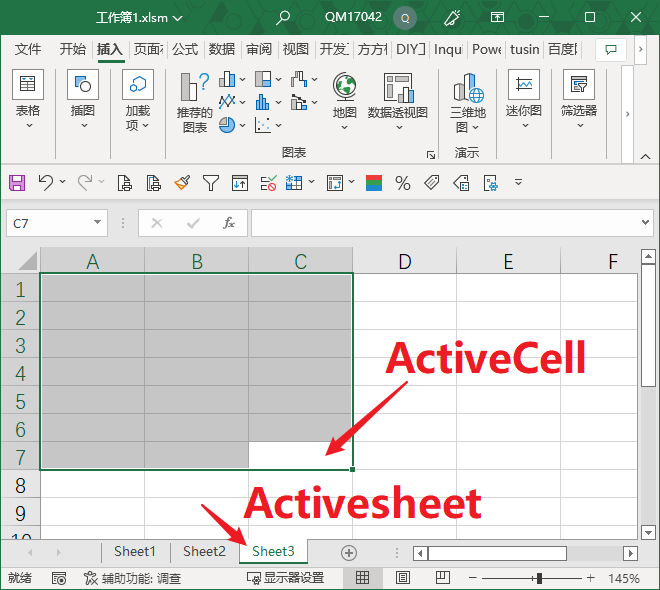Open customize quick access toolbar dropdown

point(519,182)
